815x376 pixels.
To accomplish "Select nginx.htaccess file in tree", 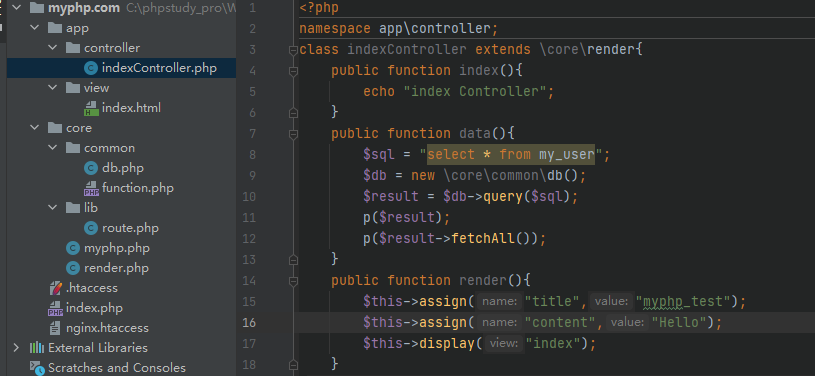I will 108,328.
